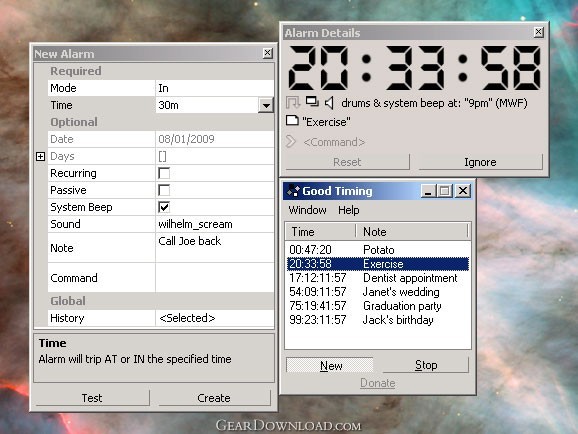Open the Window menu
This screenshot has height=434, width=578.
click(x=307, y=210)
